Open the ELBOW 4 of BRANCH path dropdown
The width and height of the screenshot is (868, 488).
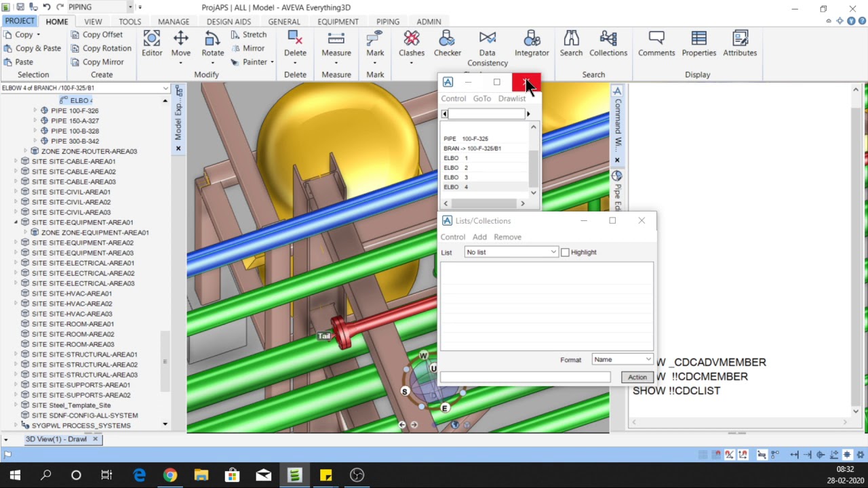165,88
